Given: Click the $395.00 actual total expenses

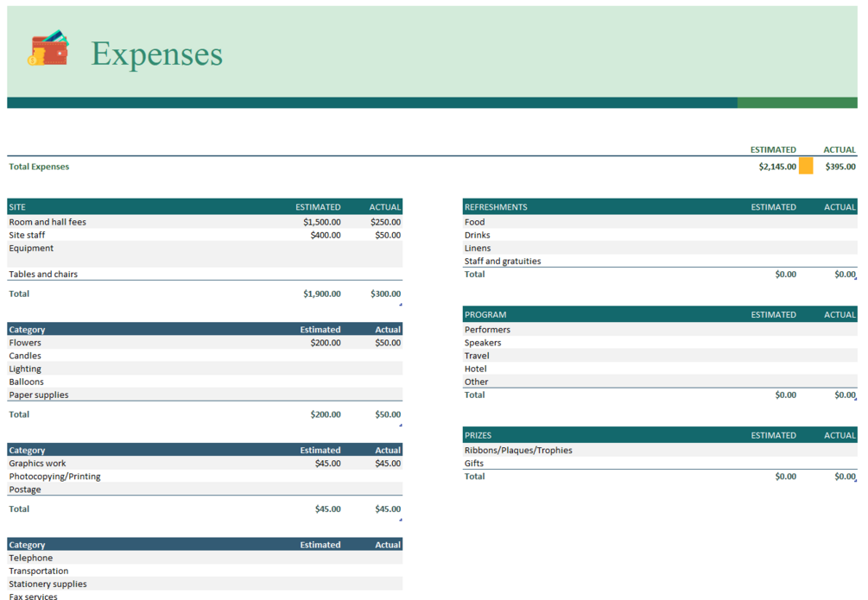Looking at the screenshot, I should [840, 167].
